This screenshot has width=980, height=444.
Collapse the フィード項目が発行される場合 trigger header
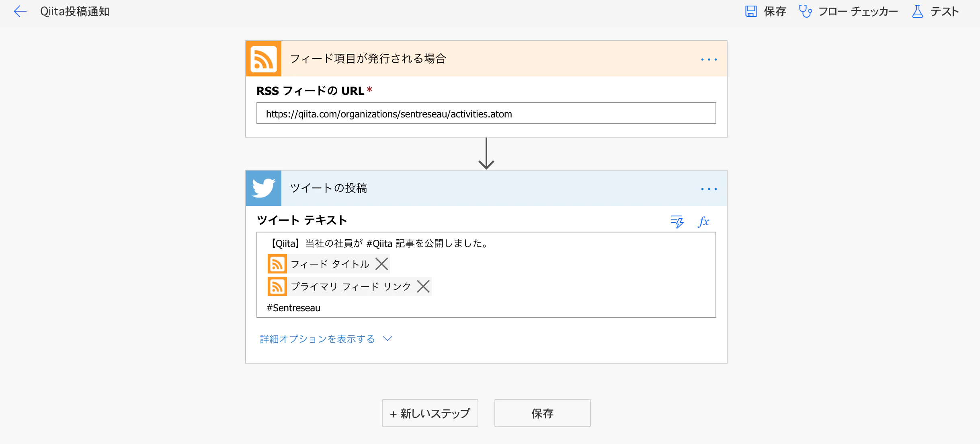pyautogui.click(x=486, y=59)
